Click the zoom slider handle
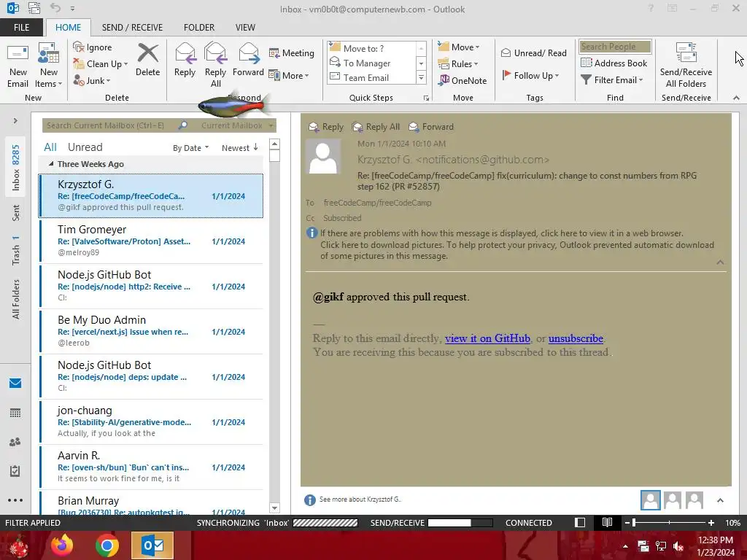The image size is (747, 560). coord(634,523)
